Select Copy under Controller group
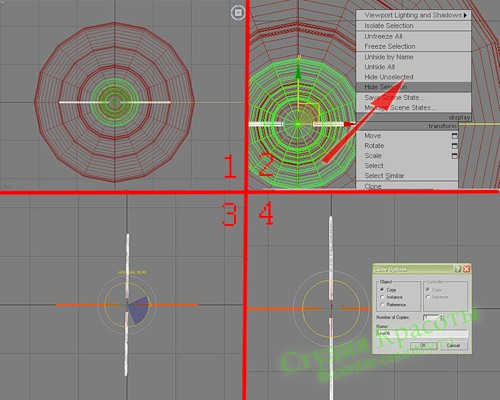This screenshot has height=400, width=500. coord(428,290)
